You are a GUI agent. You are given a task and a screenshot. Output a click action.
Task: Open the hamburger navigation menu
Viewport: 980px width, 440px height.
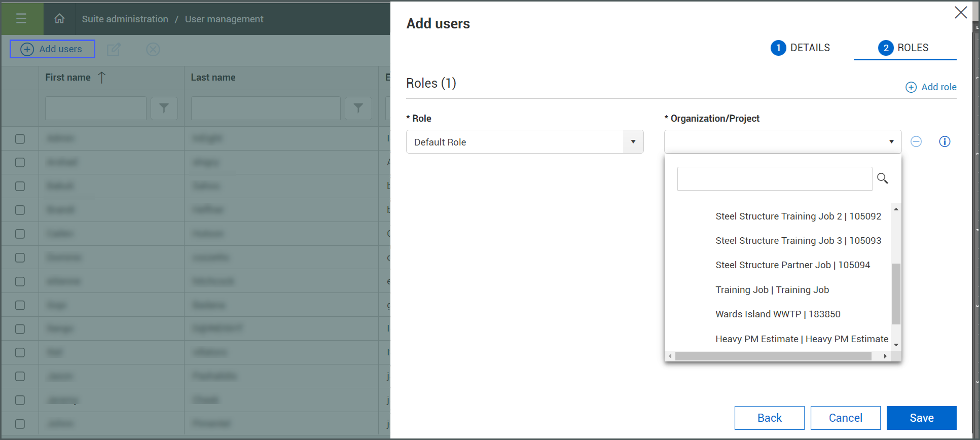click(21, 19)
